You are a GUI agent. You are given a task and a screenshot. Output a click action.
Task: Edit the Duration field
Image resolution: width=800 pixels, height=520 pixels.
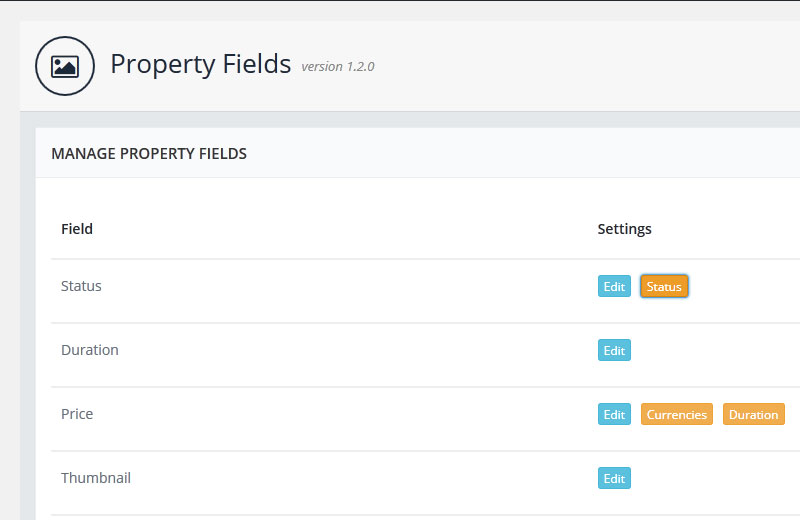click(x=614, y=350)
